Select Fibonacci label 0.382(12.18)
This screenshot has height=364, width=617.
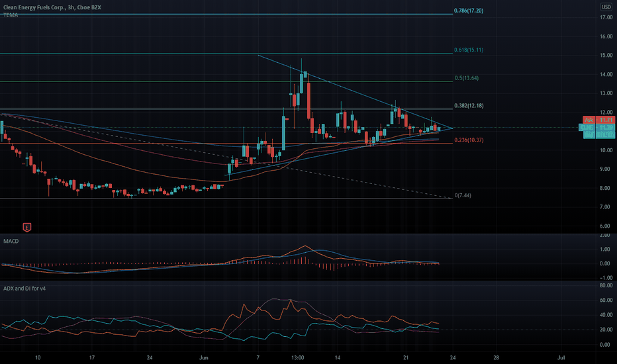click(469, 105)
